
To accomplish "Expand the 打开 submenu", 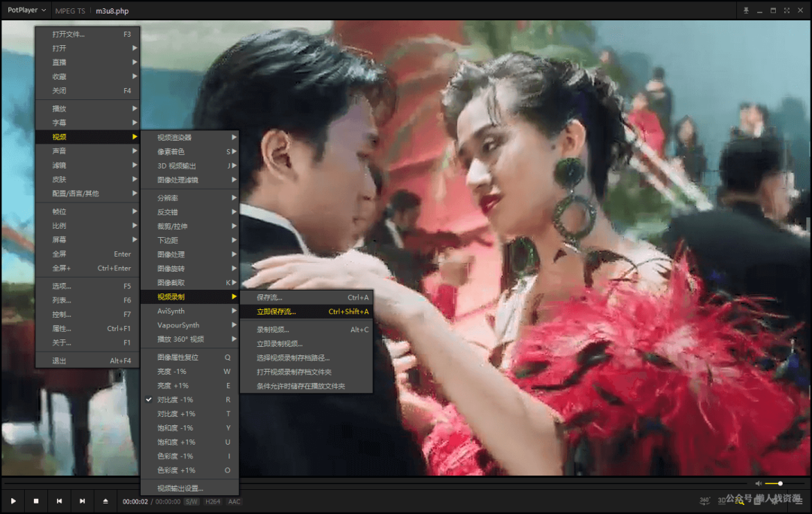I will (87, 48).
